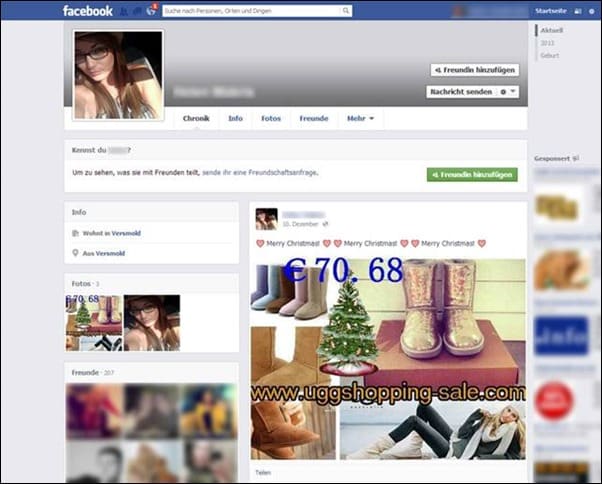Click the map pin icon beside Aus Versmold

point(75,253)
